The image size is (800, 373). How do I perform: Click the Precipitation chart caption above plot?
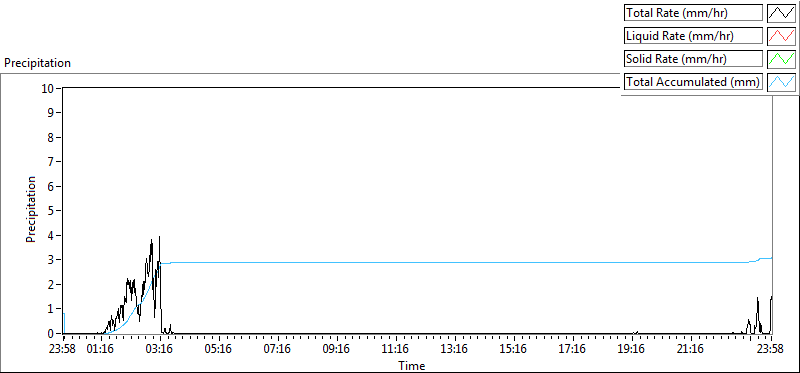coord(37,63)
